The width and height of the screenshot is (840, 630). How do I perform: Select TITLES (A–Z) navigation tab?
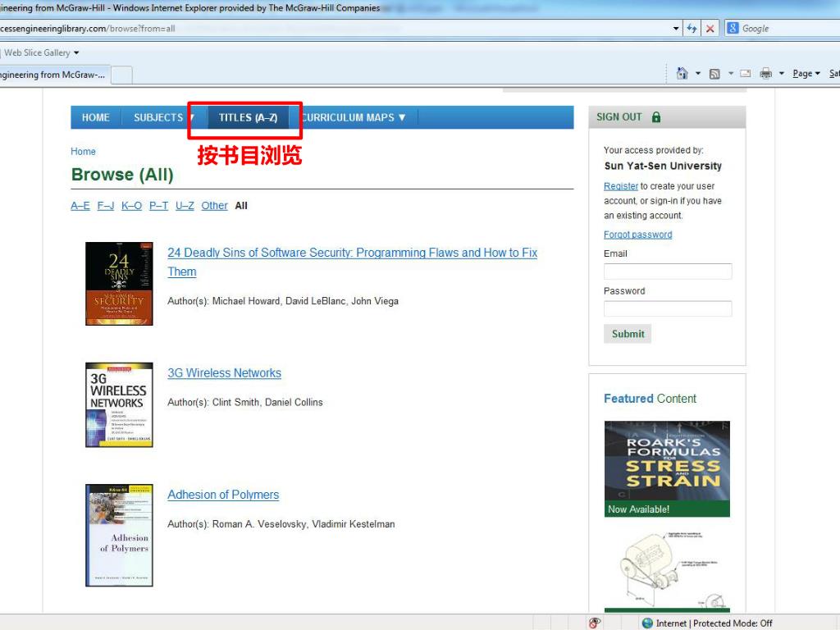248,117
